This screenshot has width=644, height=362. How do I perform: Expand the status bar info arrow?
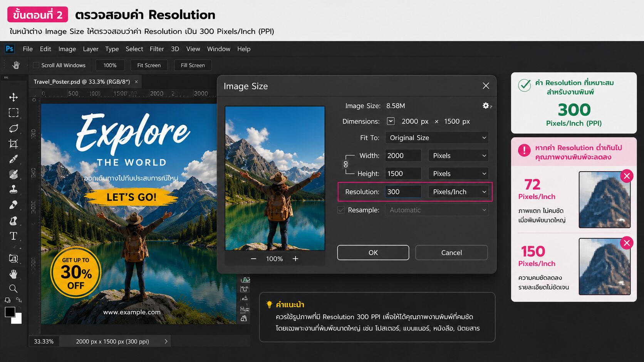pos(166,341)
